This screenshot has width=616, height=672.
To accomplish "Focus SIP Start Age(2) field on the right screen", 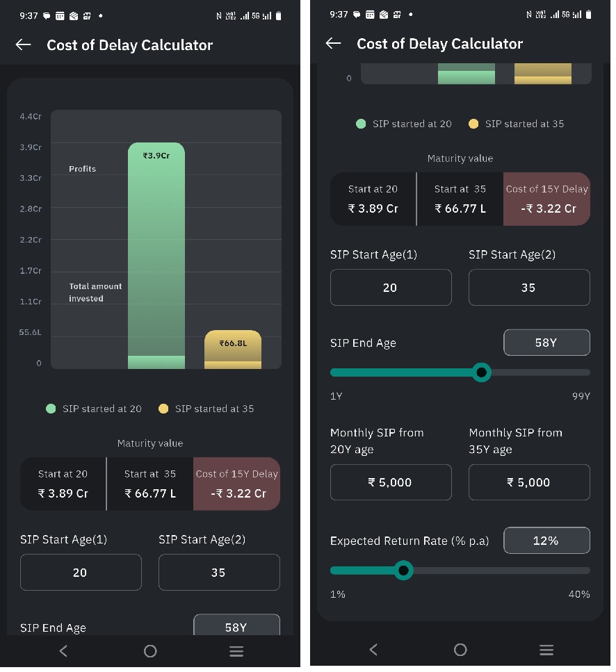I will [x=528, y=288].
